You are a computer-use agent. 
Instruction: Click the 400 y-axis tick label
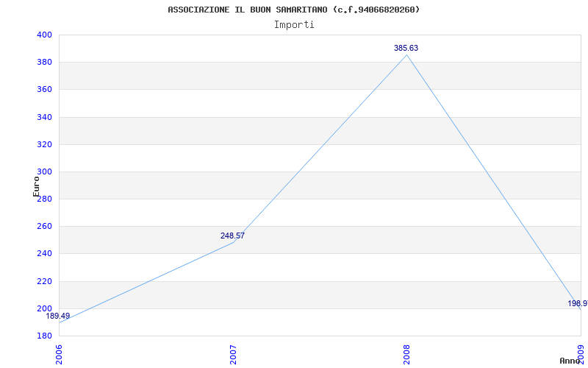44,35
